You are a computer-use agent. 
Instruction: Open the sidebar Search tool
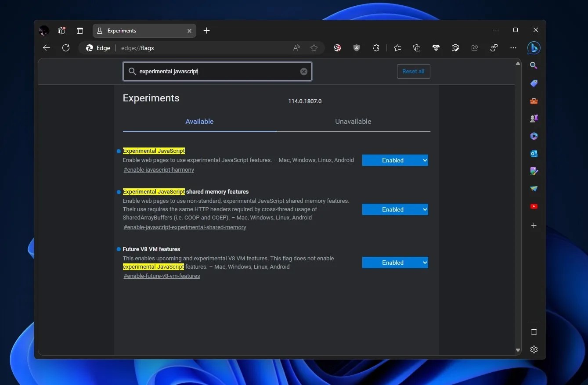534,65
